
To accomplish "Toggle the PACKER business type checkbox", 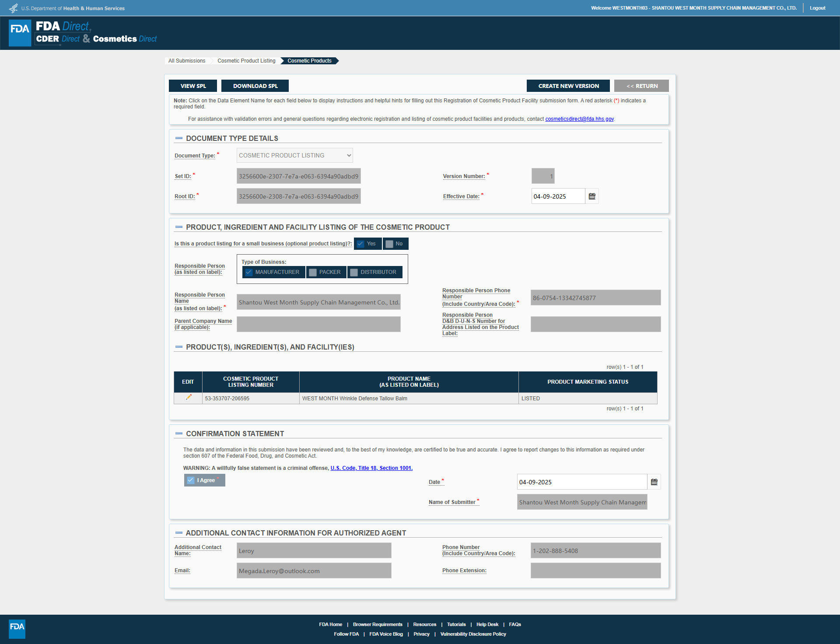I will click(x=313, y=272).
